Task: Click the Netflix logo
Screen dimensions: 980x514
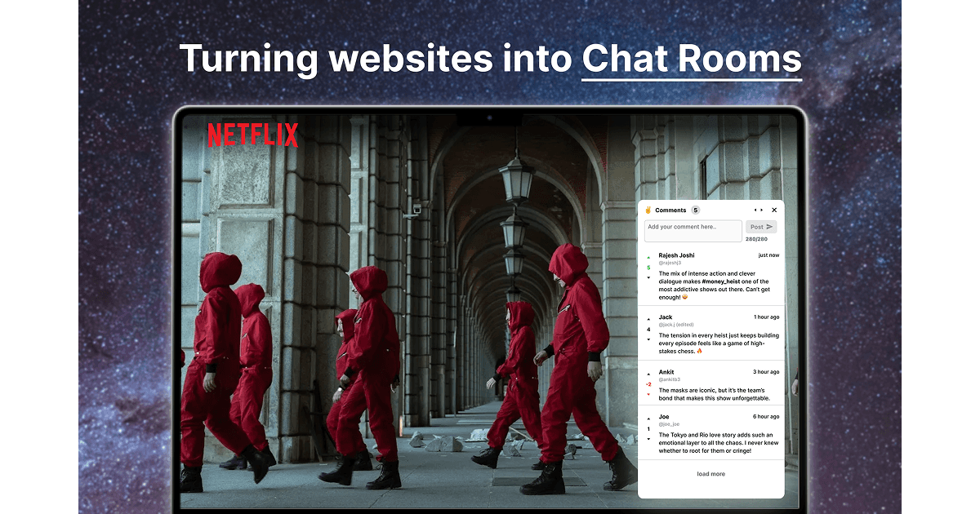Action: pyautogui.click(x=251, y=135)
